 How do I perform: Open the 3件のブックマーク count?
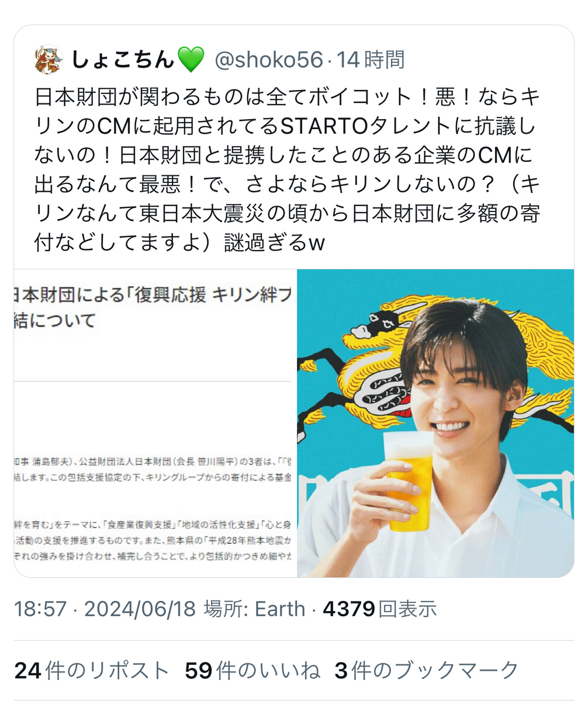coord(427,670)
